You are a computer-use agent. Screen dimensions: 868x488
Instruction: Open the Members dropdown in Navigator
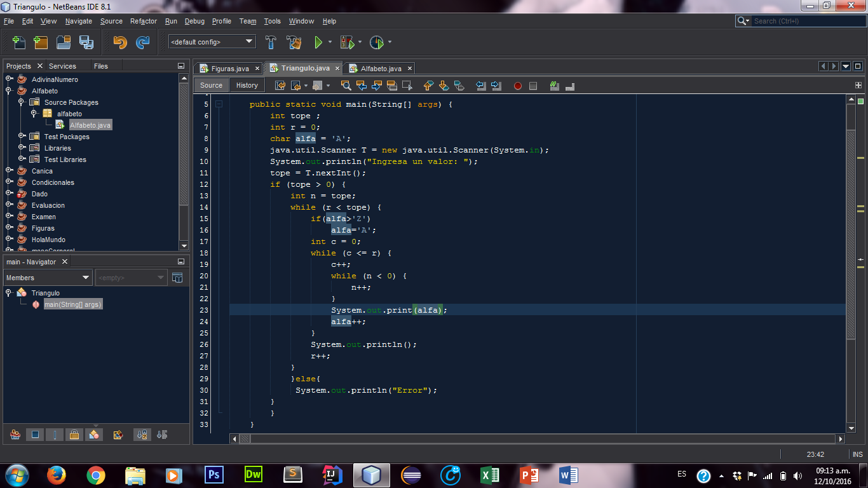click(x=48, y=278)
